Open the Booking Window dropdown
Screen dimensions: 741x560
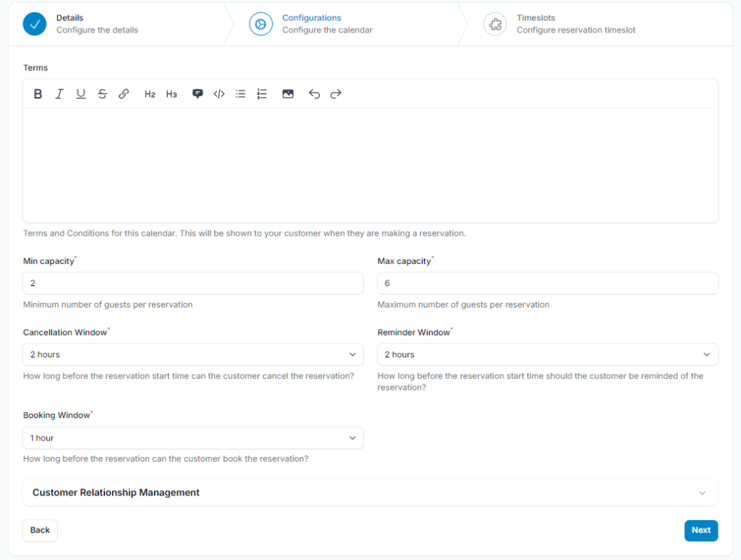(192, 438)
